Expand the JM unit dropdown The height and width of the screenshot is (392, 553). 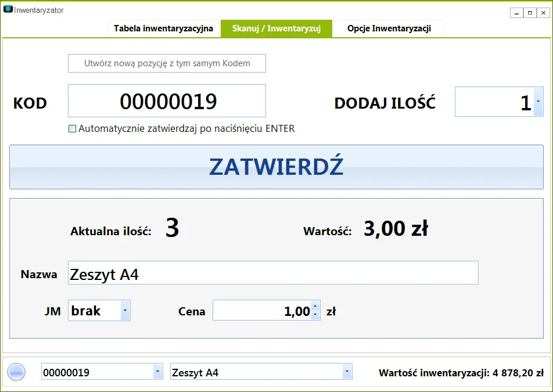click(125, 311)
